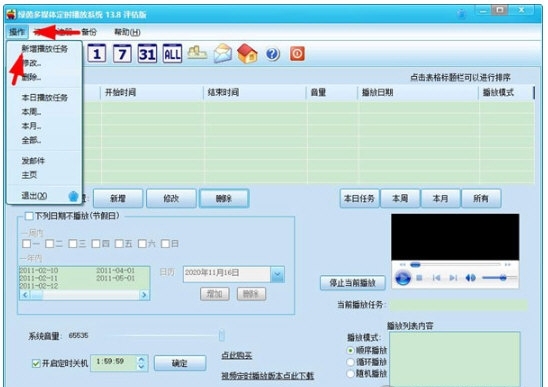Click the app apple icon in title bar

(12, 14)
